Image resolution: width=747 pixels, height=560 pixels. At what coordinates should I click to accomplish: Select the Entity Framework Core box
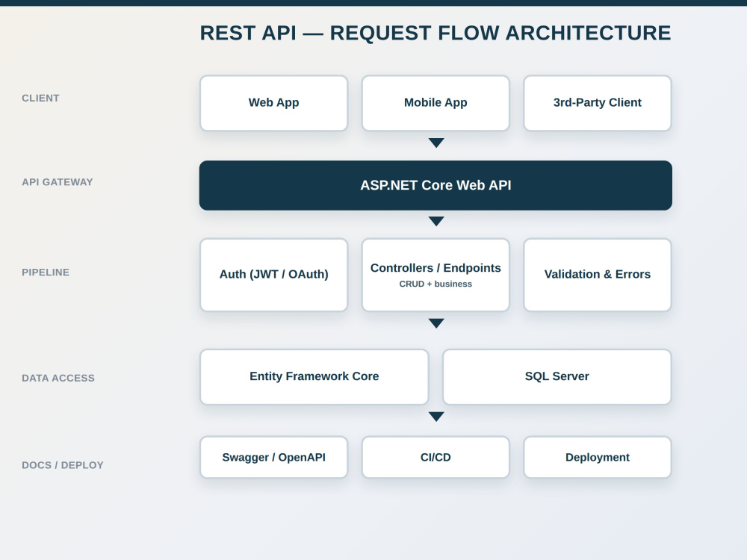coord(314,376)
